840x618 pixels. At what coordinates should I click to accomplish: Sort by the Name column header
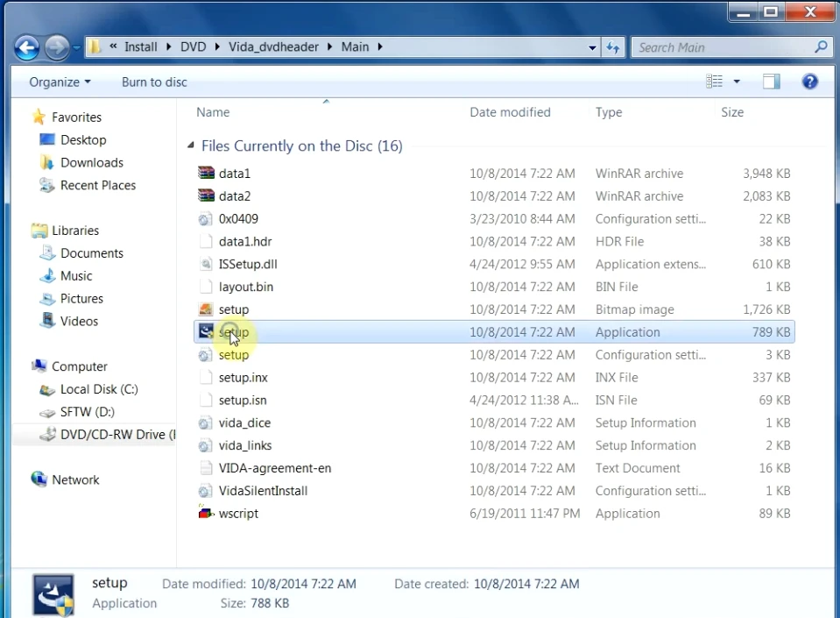(x=213, y=112)
